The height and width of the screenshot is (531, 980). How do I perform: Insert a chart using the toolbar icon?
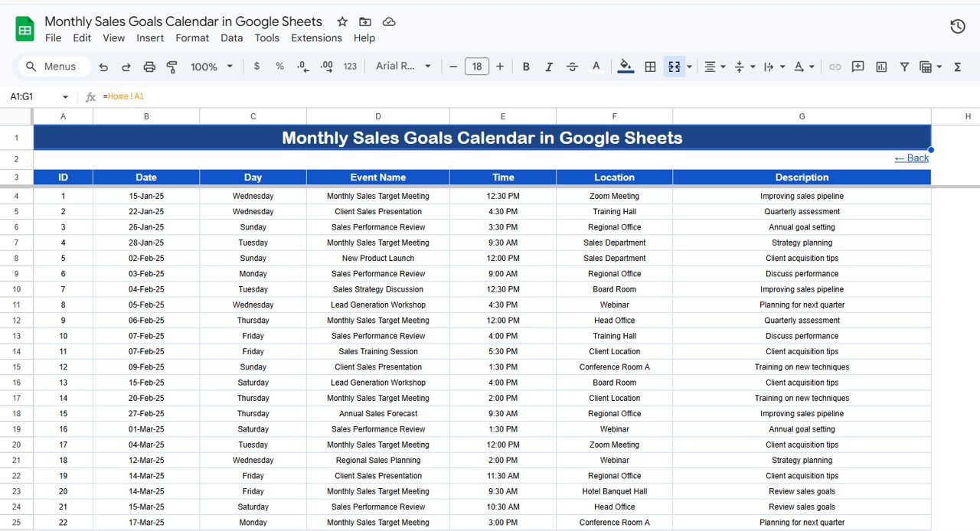coord(880,67)
